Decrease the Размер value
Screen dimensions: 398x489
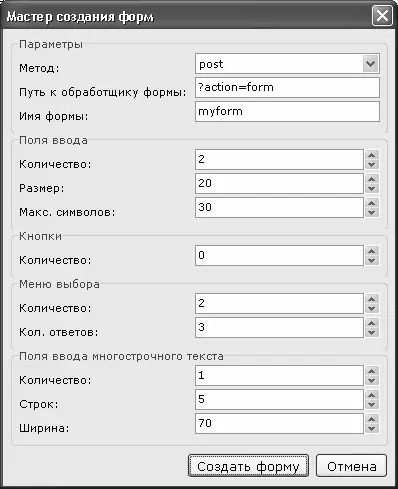372,188
